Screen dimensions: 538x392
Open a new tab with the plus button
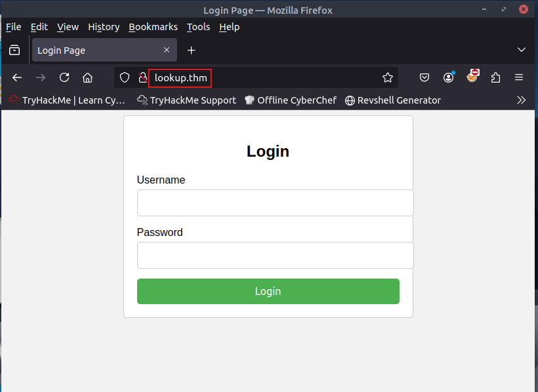tap(191, 50)
